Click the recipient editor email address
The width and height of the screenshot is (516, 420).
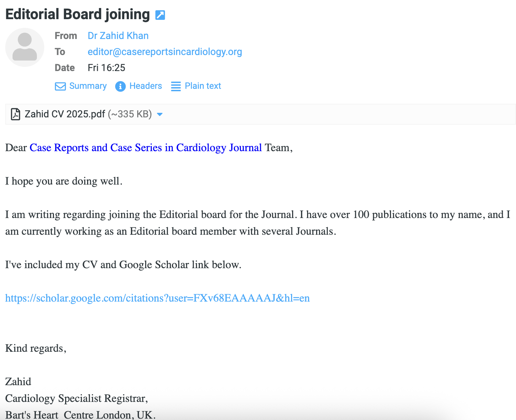tap(165, 52)
